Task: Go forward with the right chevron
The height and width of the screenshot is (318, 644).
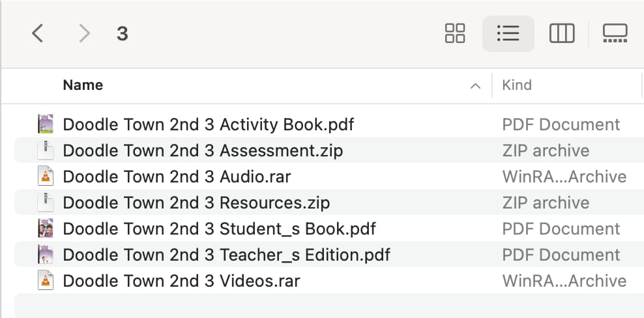Action: 84,33
